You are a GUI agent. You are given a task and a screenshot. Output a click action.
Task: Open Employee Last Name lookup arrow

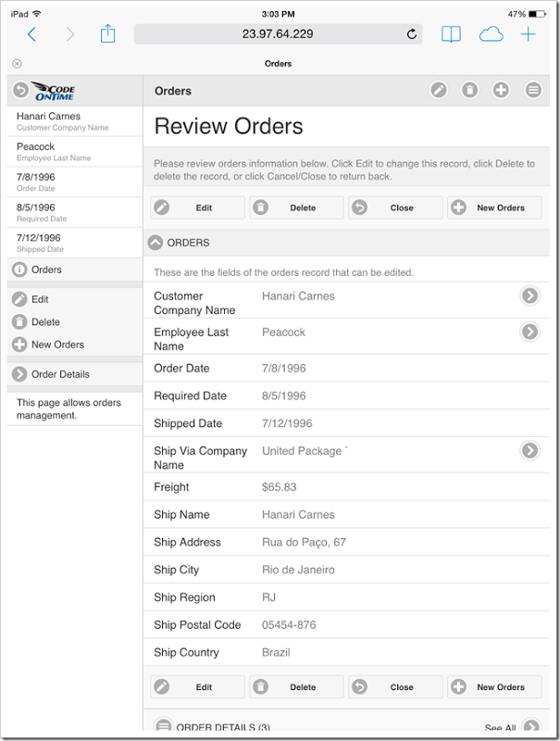click(x=529, y=332)
